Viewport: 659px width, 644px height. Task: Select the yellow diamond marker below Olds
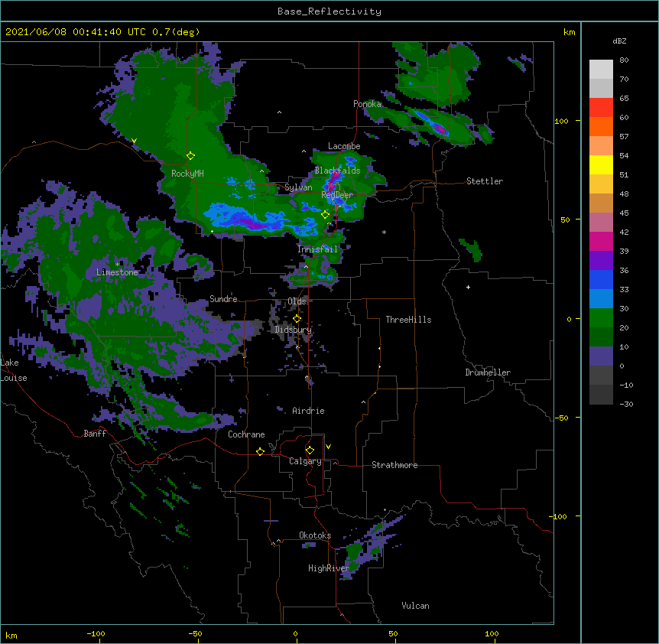pyautogui.click(x=297, y=319)
